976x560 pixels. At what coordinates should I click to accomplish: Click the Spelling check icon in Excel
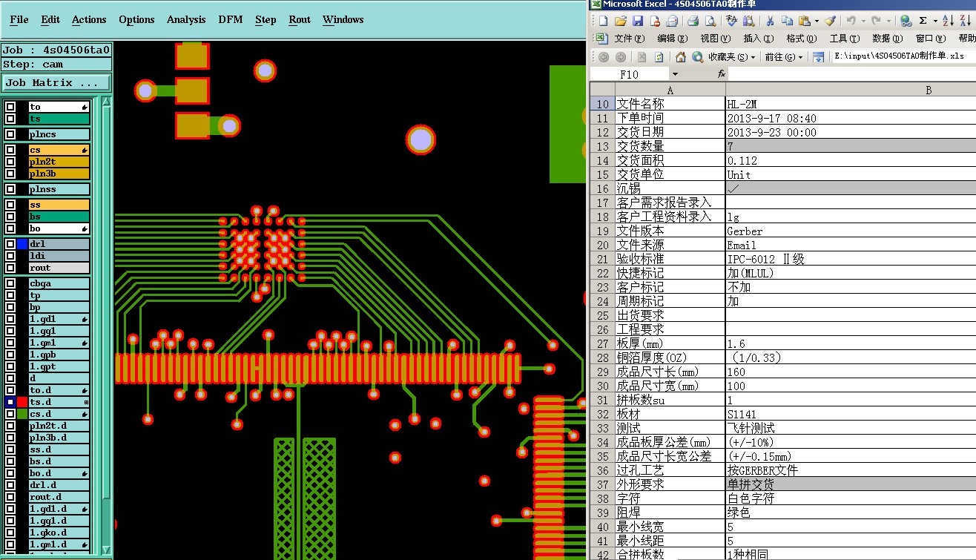(732, 21)
